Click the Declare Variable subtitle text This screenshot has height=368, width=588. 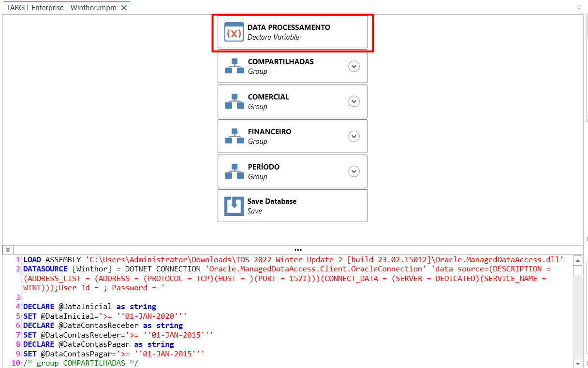tap(273, 37)
